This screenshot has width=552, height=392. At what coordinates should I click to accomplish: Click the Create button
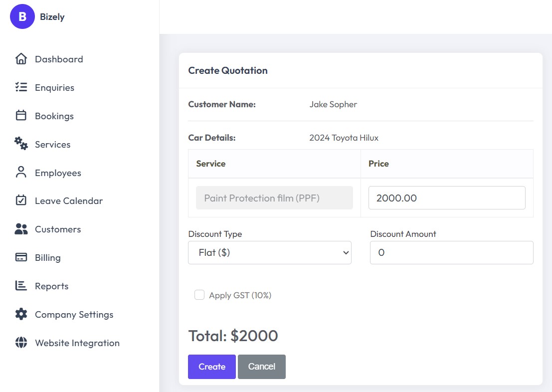(212, 367)
